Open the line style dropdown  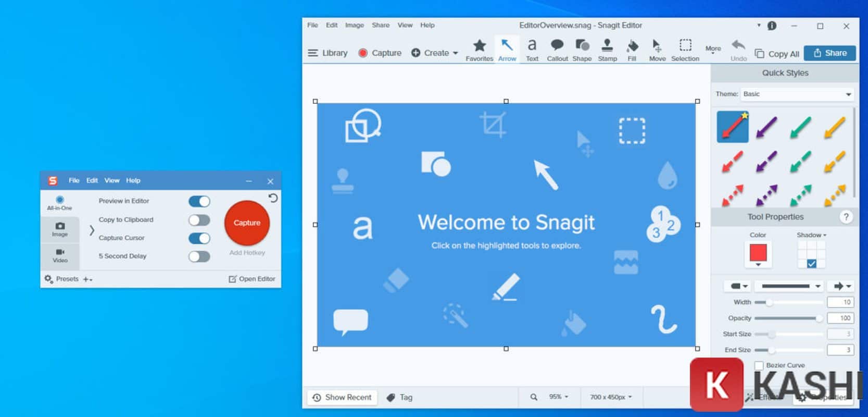coord(789,286)
